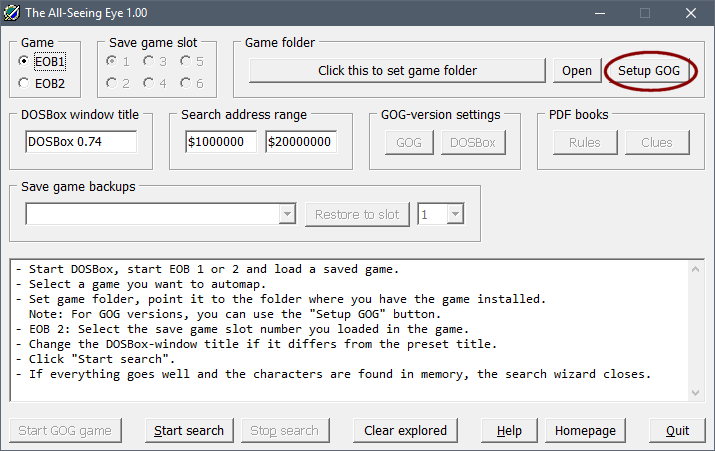Click the Clear explored button

(x=405, y=430)
